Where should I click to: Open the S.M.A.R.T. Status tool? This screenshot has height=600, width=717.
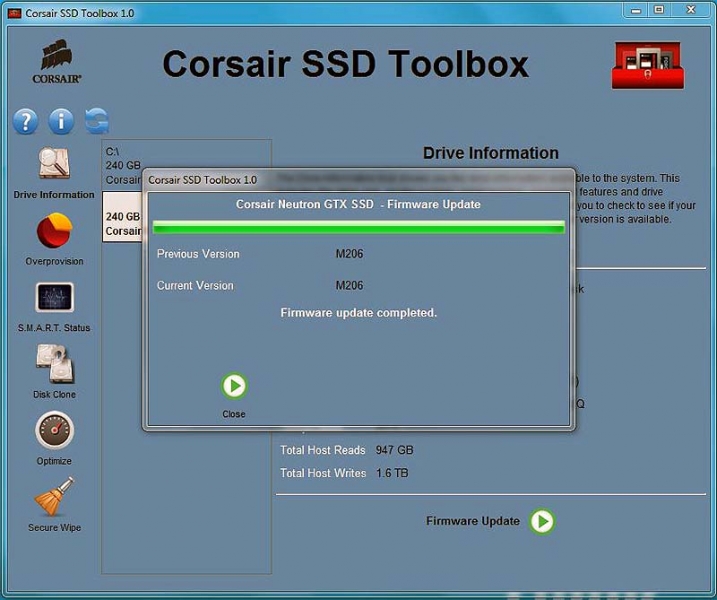click(54, 299)
